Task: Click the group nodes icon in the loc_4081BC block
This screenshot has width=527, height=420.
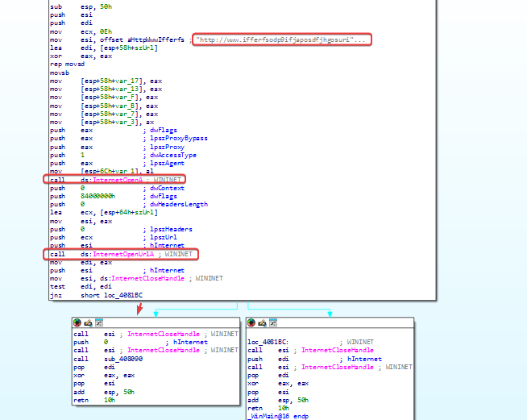Action: tap(273, 322)
